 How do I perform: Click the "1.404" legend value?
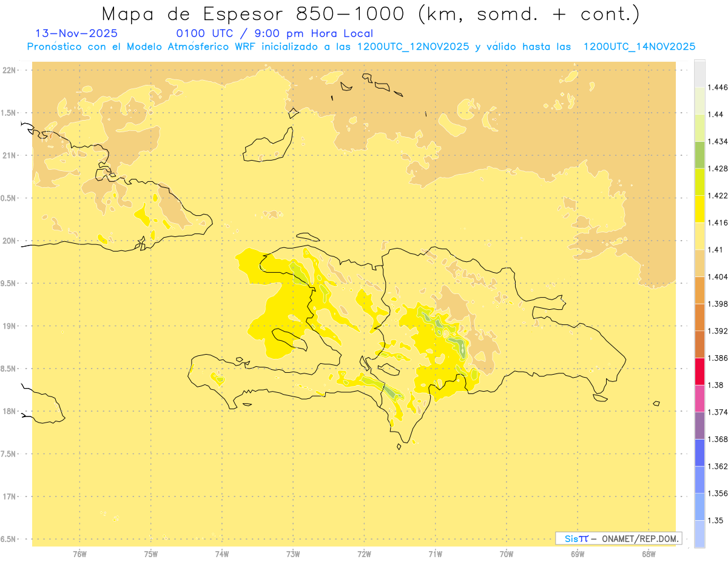tap(718, 276)
